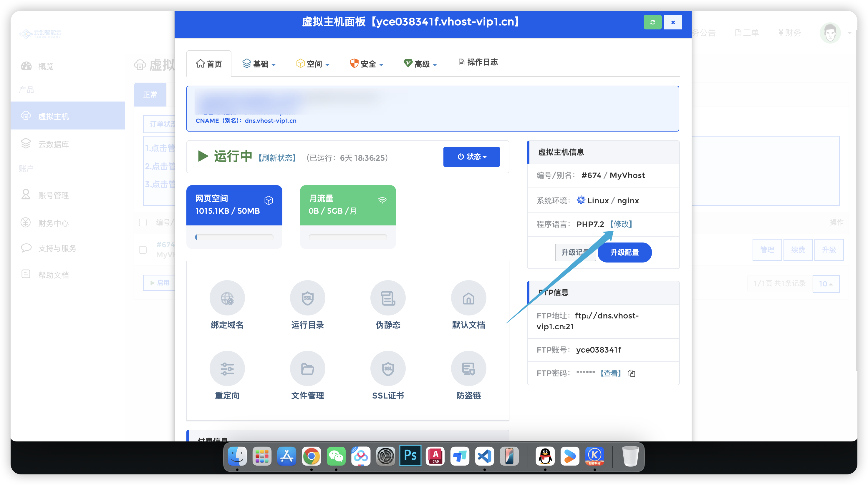Click the 【修改】 PHP version link

point(621,224)
